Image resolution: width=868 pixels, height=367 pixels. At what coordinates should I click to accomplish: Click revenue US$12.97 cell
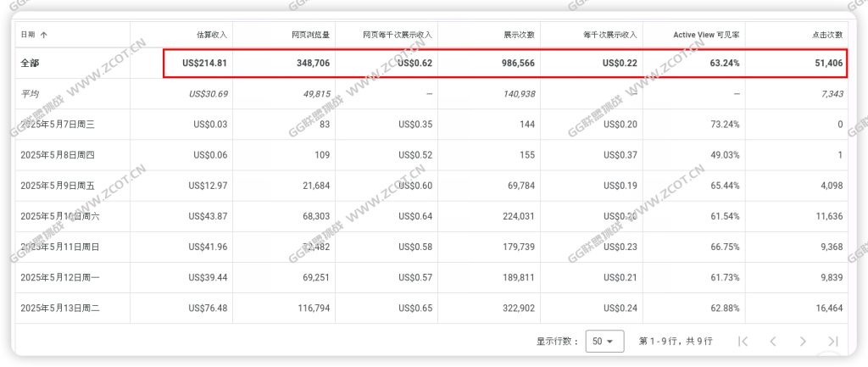(x=209, y=186)
